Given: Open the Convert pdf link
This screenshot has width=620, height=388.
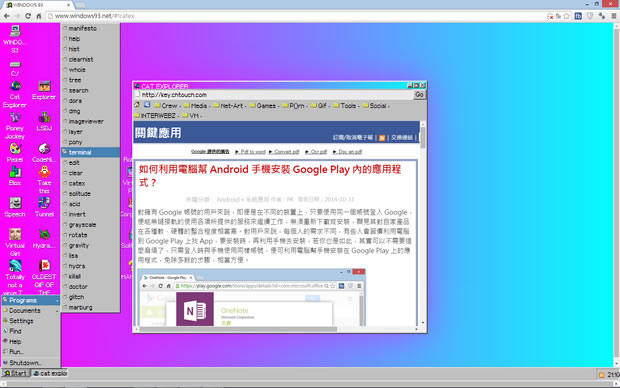Looking at the screenshot, I should coord(284,151).
